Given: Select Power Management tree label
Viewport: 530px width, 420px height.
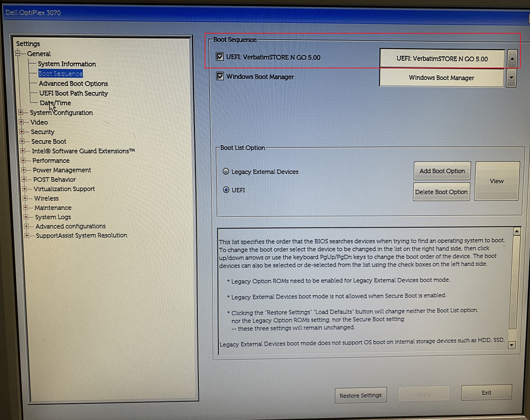Looking at the screenshot, I should [x=62, y=170].
